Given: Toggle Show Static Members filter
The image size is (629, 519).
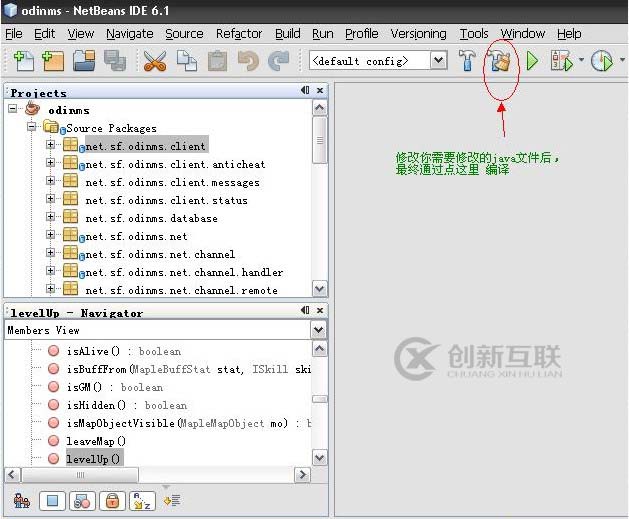Looking at the screenshot, I should (82, 501).
